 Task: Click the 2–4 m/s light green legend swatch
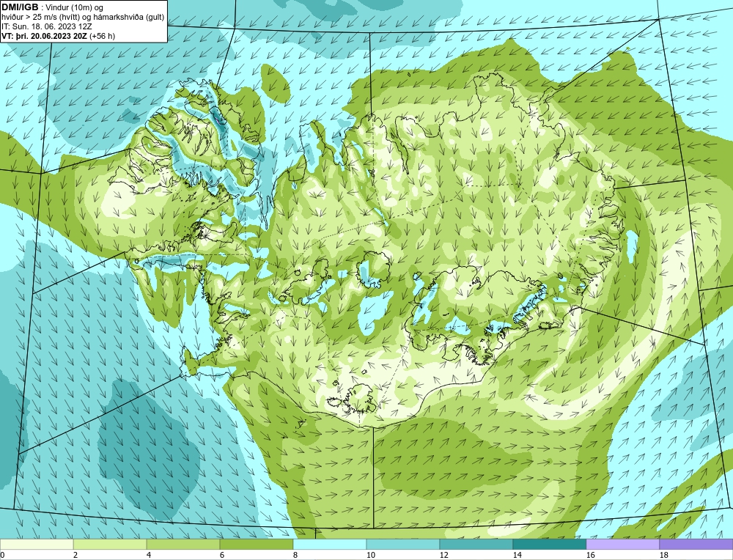(110, 544)
